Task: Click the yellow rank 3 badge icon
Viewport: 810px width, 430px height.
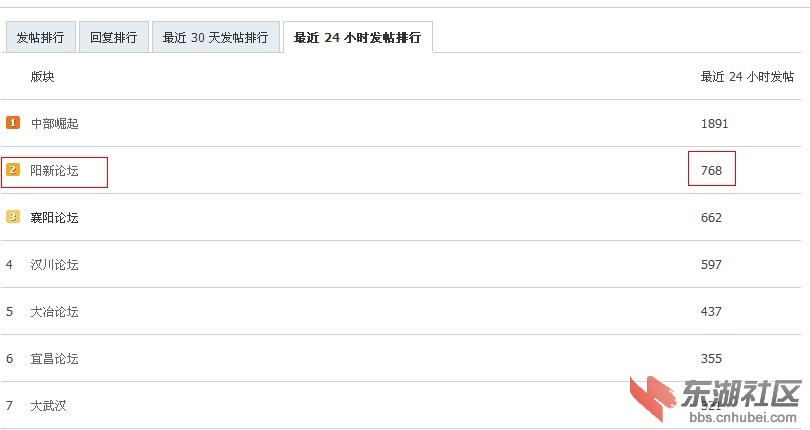Action: [x=13, y=217]
